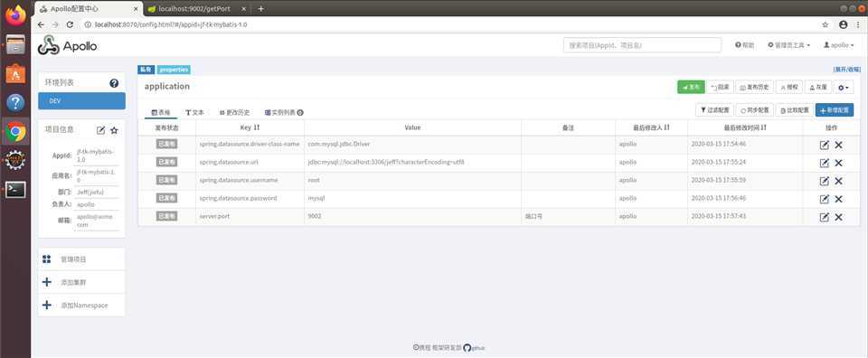Edit the driver-class-name config row

[x=824, y=145]
